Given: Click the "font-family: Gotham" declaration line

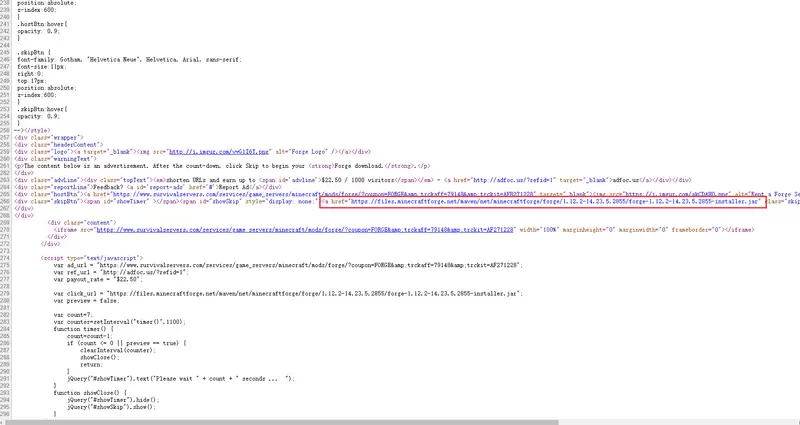Looking at the screenshot, I should tap(129, 60).
